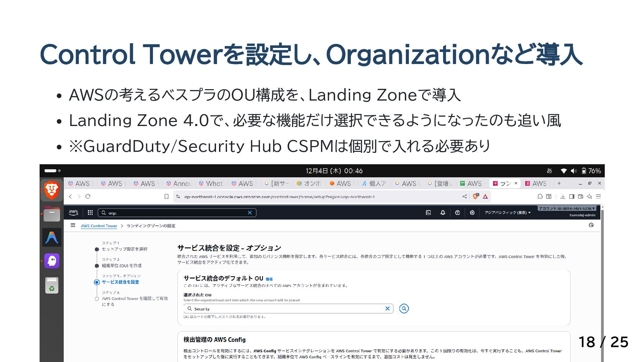Click the AWS Control Tower breadcrumb link
Screen dimensions: 644x362
pyautogui.click(x=99, y=226)
